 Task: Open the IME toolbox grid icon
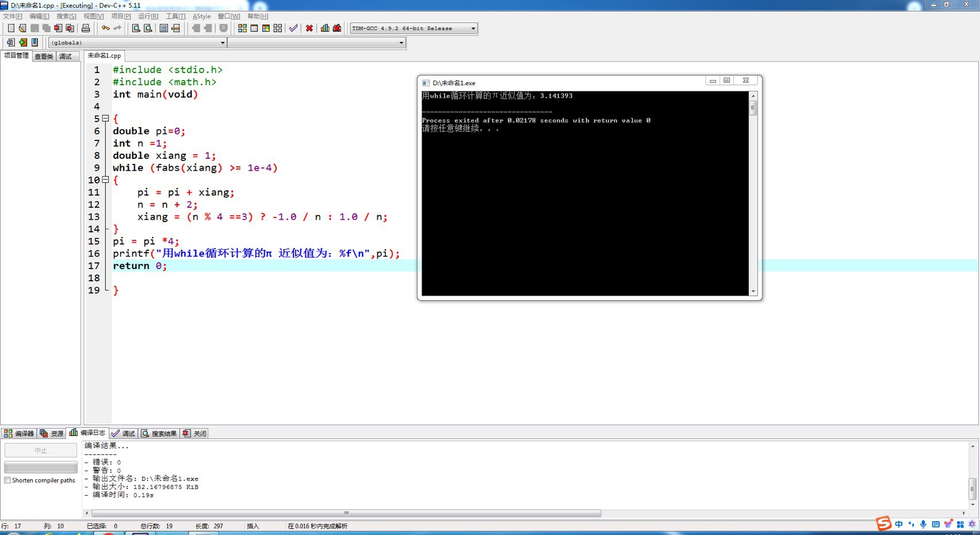click(x=960, y=524)
